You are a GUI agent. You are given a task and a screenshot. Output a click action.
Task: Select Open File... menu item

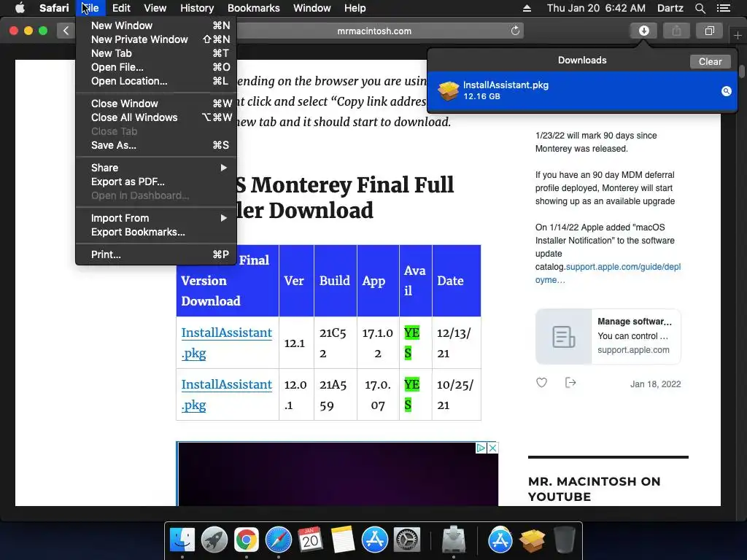click(x=156, y=67)
